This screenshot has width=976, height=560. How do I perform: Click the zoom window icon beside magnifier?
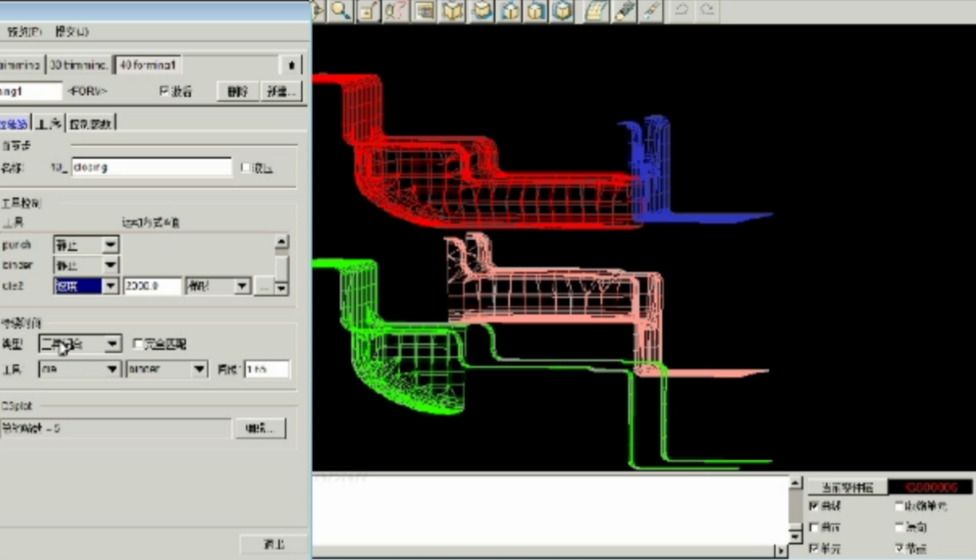[369, 10]
